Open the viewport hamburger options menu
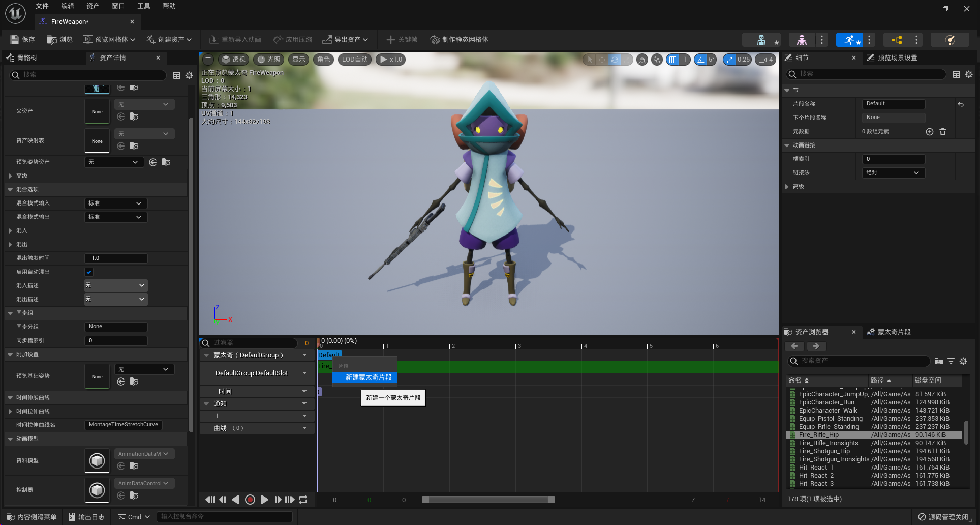The image size is (980, 525). (x=208, y=60)
